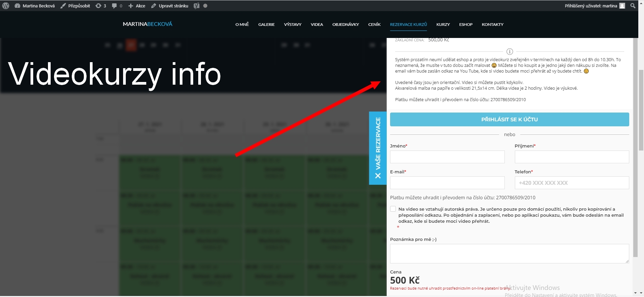Screen dimensions: 644x297
Task: Open the Galerie menu item
Action: pos(266,25)
